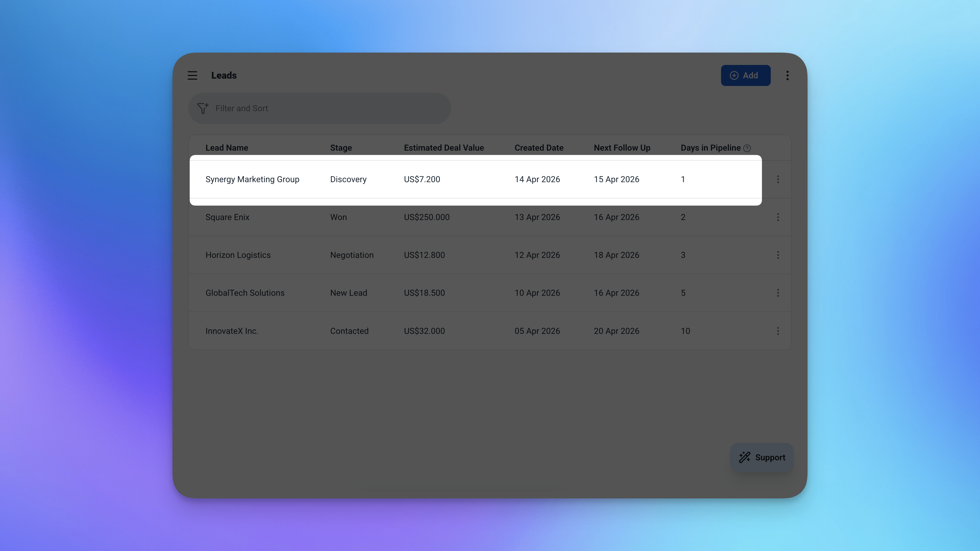Viewport: 980px width, 551px height.
Task: Open row options for Horizon Logistics
Action: click(778, 255)
